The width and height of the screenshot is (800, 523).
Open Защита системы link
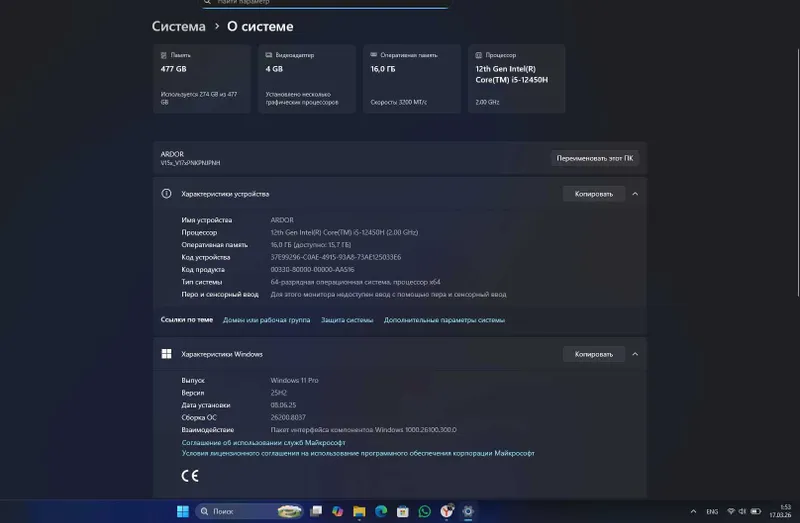coord(347,320)
